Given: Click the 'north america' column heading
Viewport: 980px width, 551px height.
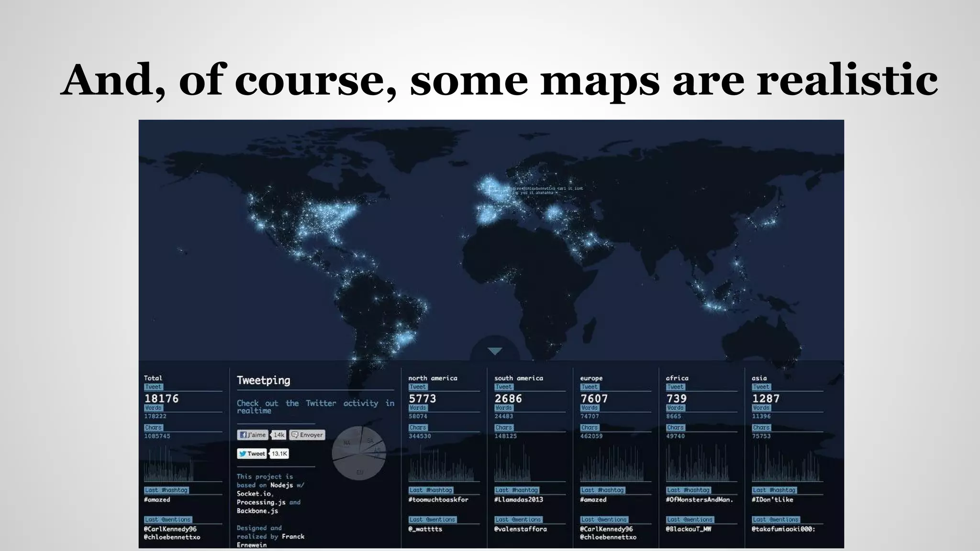Looking at the screenshot, I should pyautogui.click(x=433, y=378).
